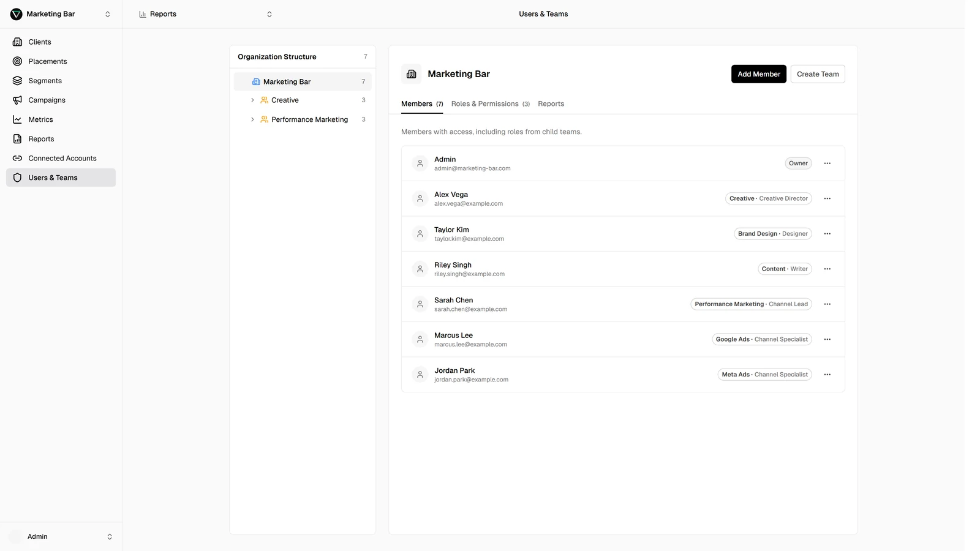Open more options for Riley Singh
This screenshot has width=980, height=551.
(827, 269)
